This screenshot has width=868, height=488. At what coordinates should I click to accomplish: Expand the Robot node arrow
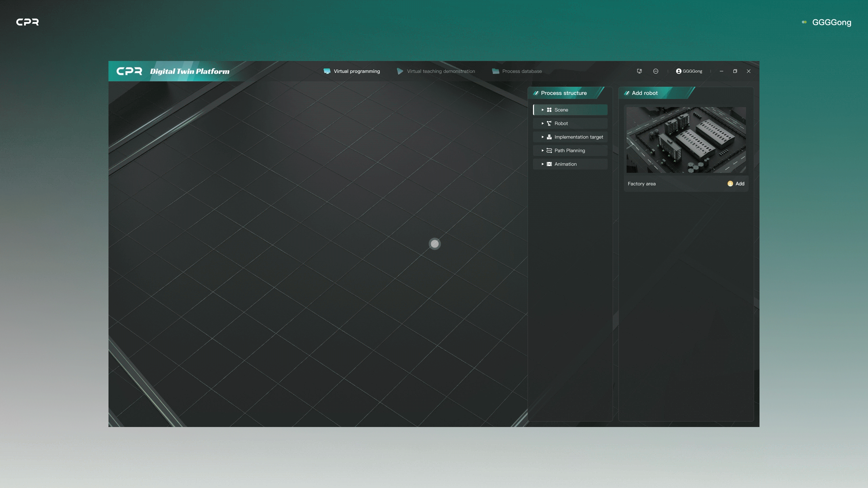(542, 123)
